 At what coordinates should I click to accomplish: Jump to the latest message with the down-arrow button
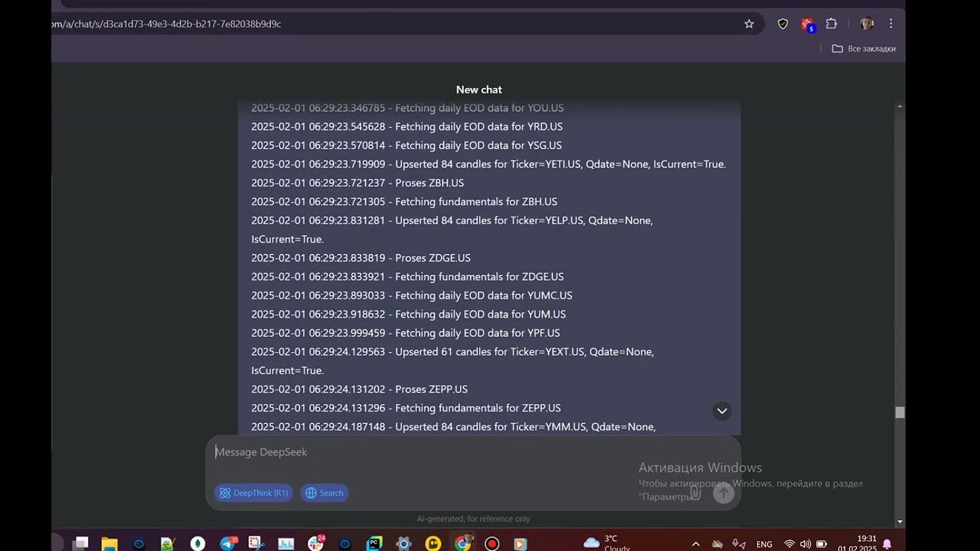click(721, 411)
